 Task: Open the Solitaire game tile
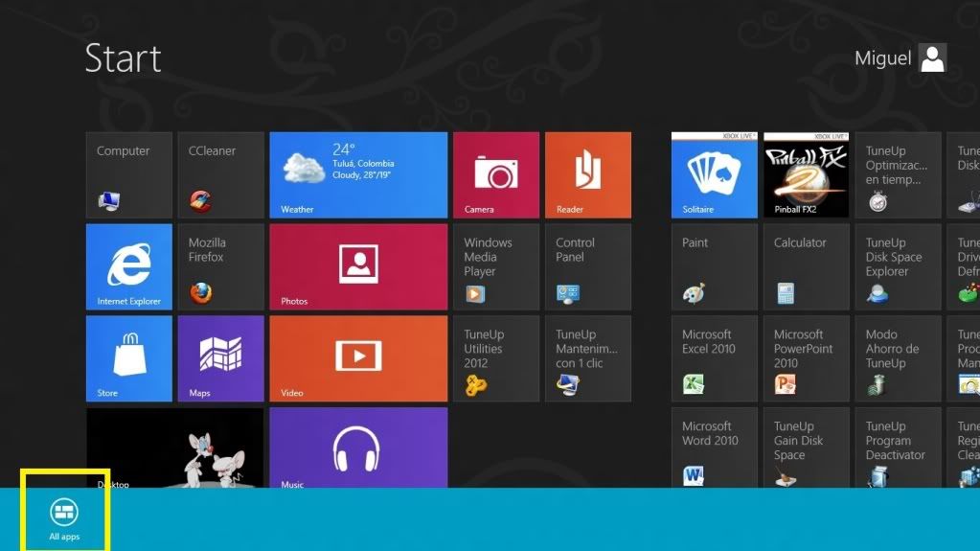(714, 174)
